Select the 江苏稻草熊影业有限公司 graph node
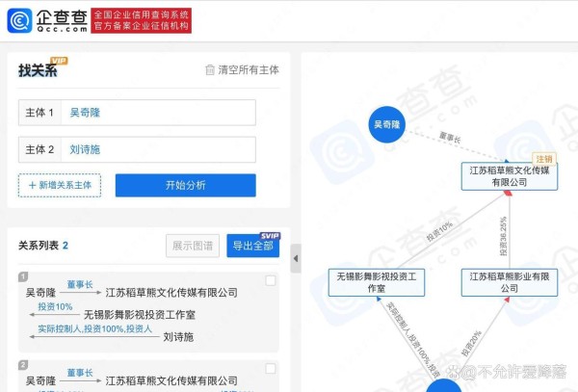This screenshot has height=392, width=578. tap(510, 282)
